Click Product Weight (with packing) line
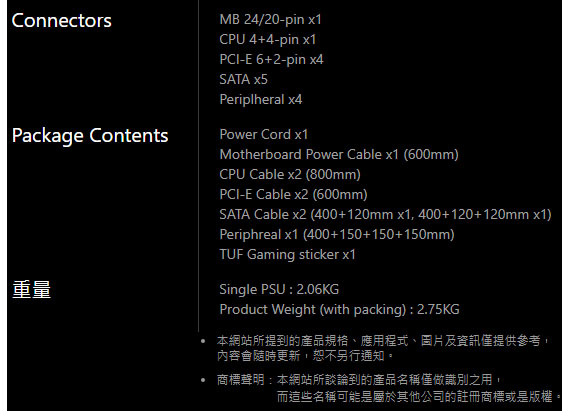The image size is (570, 411). coord(339,310)
